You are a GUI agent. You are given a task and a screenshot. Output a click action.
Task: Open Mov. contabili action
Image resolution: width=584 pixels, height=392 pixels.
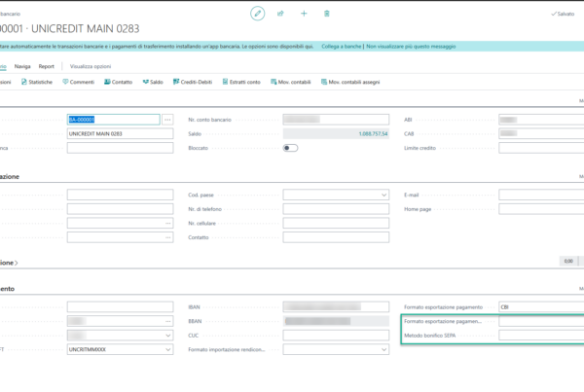tap(290, 82)
